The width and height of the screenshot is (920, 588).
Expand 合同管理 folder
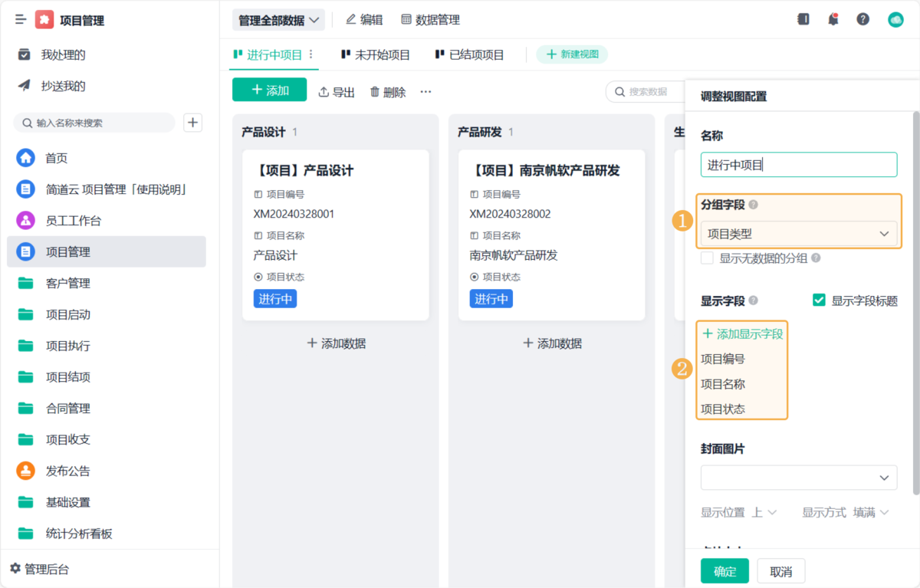tap(106, 409)
